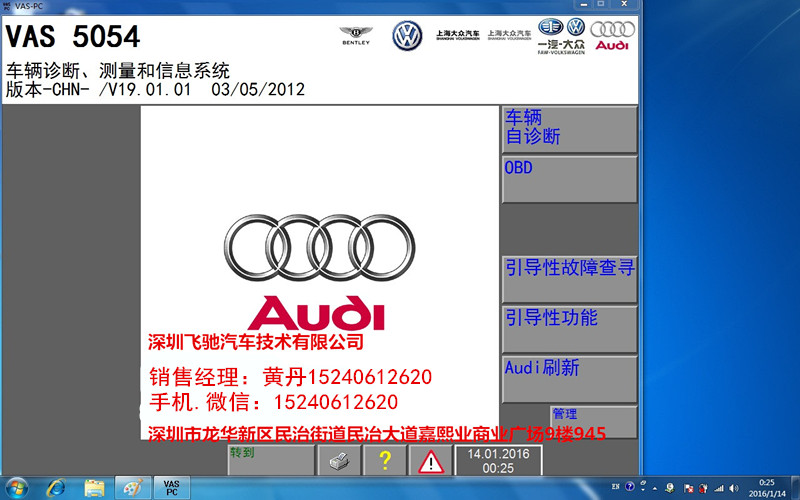Open Windows Explorer folder in taskbar
This screenshot has height=500, width=800.
pyautogui.click(x=95, y=487)
